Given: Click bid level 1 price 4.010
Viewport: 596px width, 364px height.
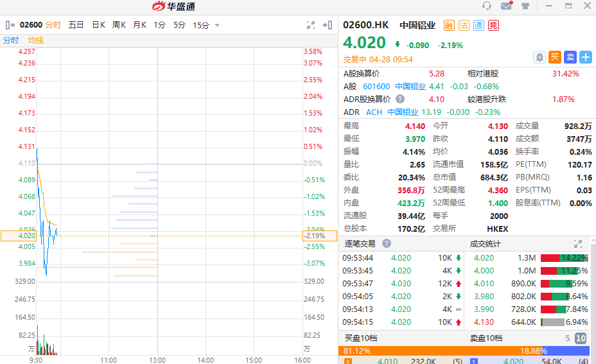Looking at the screenshot, I should coord(387,361).
